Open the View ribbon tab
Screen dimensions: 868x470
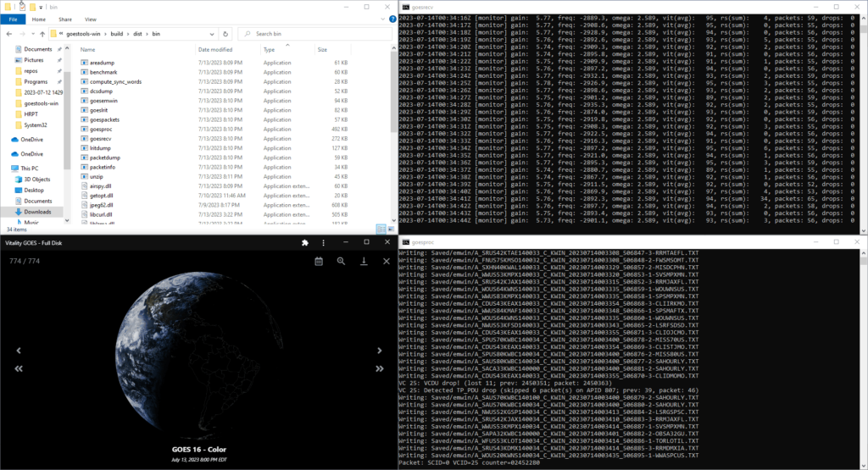[91, 19]
